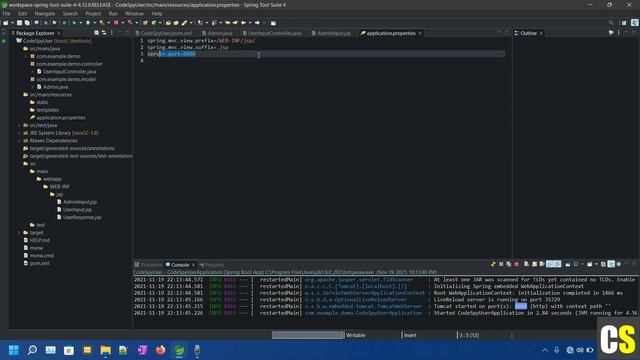Click the Back navigation arrow in toolbar

pos(243,23)
